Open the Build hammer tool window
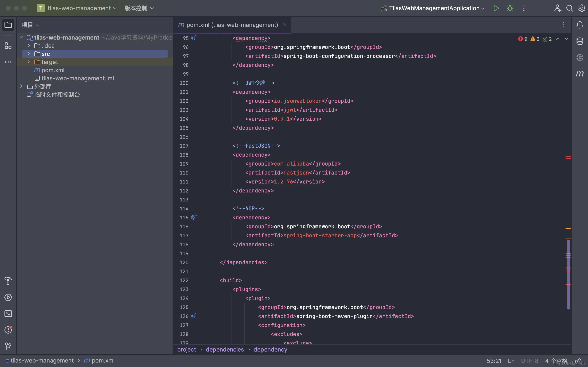Image resolution: width=588 pixels, height=367 pixels. pos(8,281)
